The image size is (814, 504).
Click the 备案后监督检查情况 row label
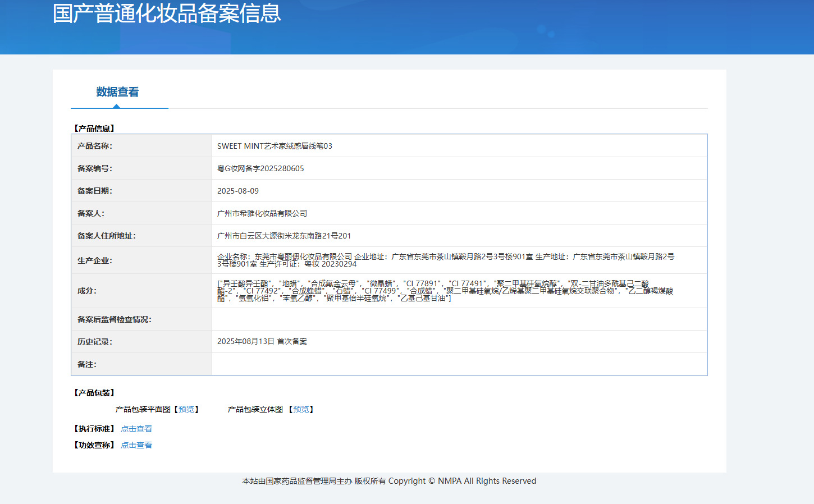coord(115,319)
